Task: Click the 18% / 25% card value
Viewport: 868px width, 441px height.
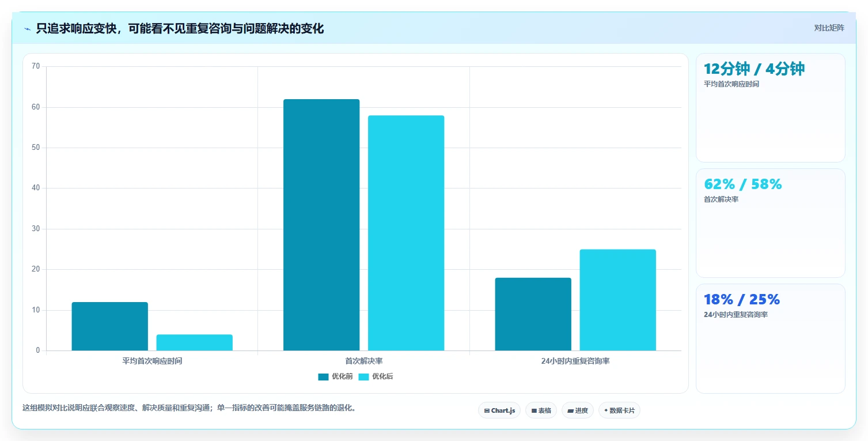Action: click(742, 300)
